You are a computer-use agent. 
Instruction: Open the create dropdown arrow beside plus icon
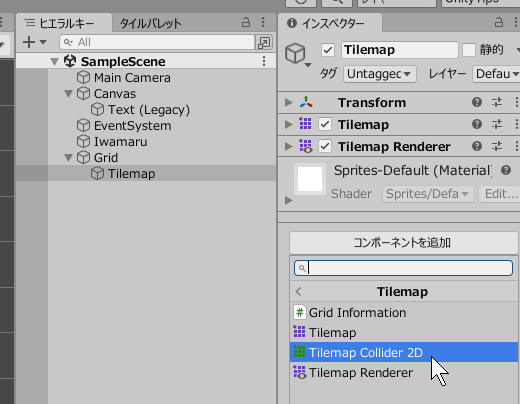coord(43,42)
